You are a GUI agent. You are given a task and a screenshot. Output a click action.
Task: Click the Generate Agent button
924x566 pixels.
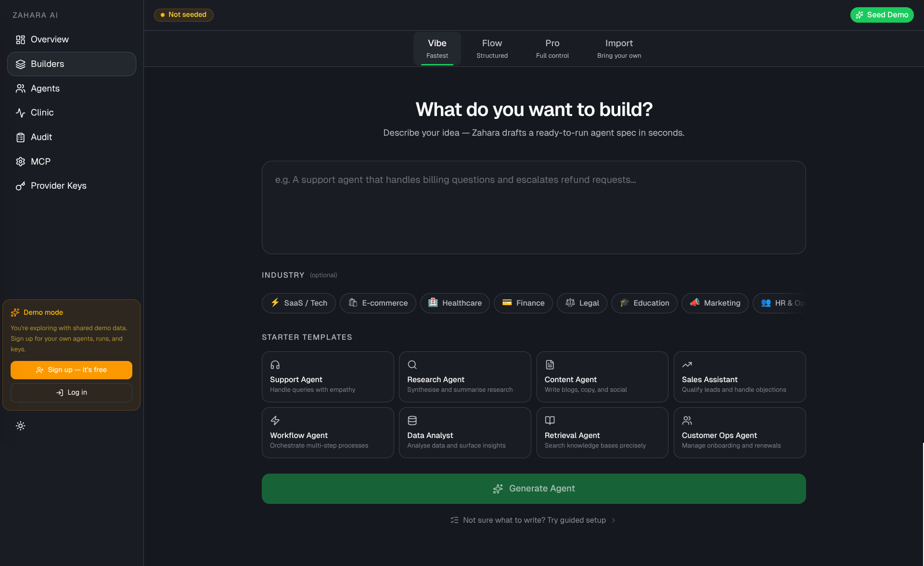[534, 489]
